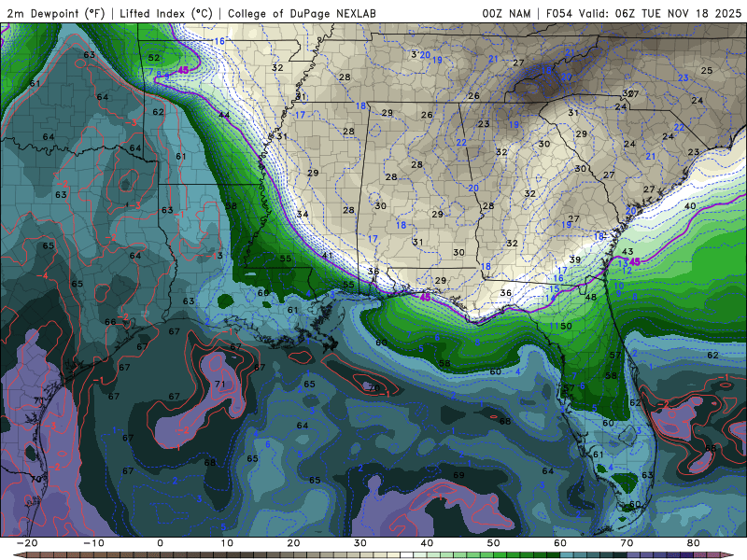The image size is (747, 560).
Task: Click the 'Valid: 06Z TUE NOV 18 2025' text
Action: pos(660,14)
